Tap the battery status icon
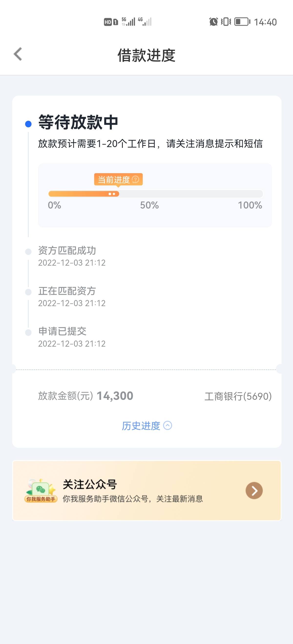 [242, 22]
